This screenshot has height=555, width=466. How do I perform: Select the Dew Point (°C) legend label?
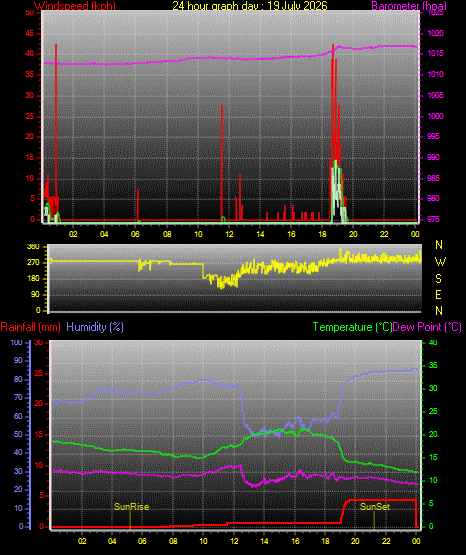(x=427, y=327)
